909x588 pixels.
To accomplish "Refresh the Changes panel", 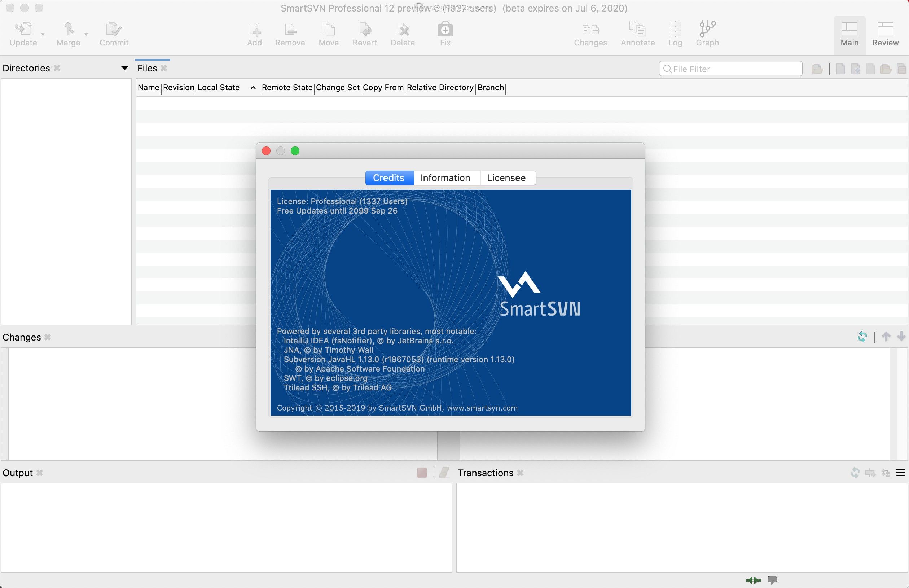I will [862, 336].
